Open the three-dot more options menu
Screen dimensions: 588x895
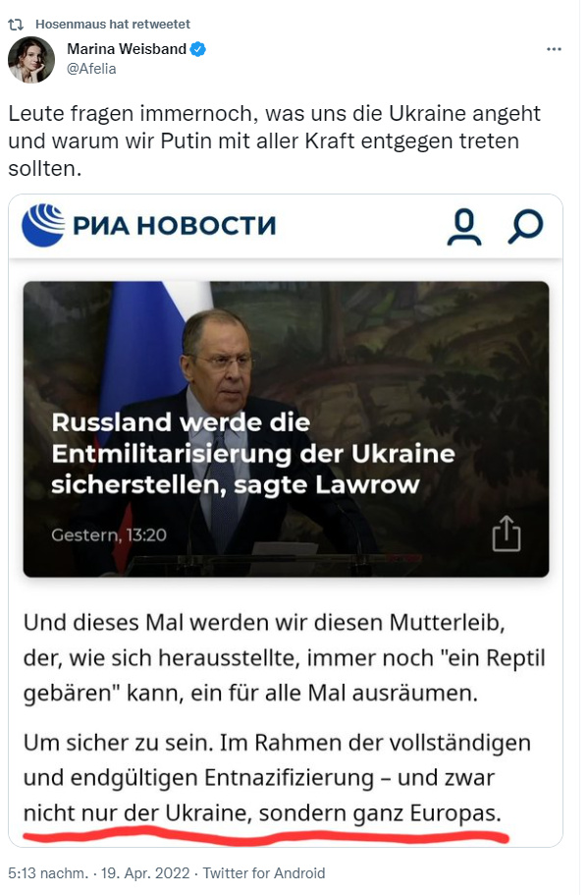(554, 50)
